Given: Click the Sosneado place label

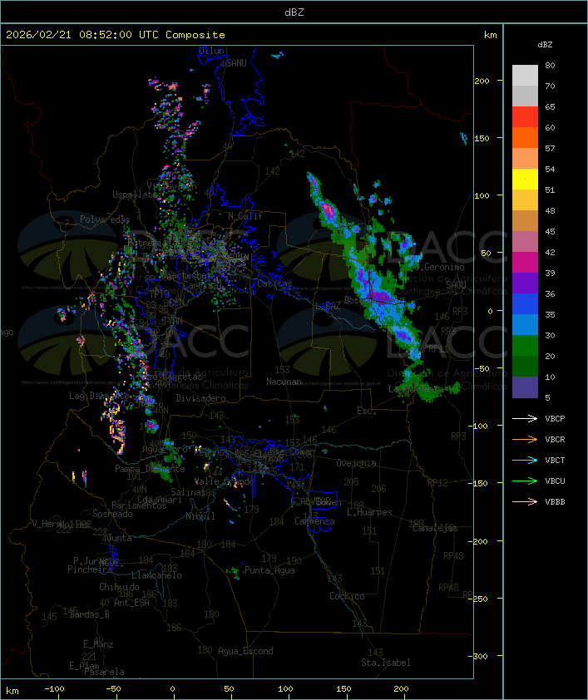Looking at the screenshot, I should tap(112, 514).
